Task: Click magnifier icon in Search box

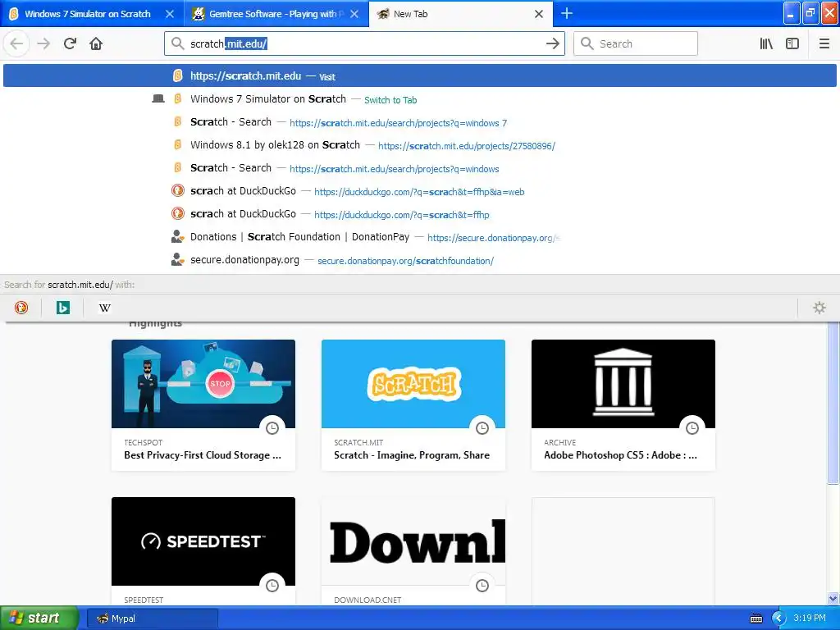Action: tap(587, 43)
